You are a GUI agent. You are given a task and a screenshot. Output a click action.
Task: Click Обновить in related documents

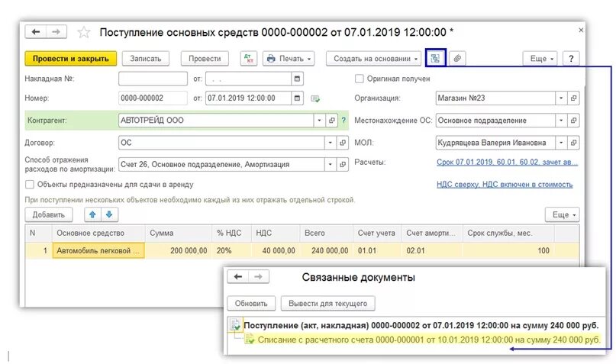[x=251, y=304]
